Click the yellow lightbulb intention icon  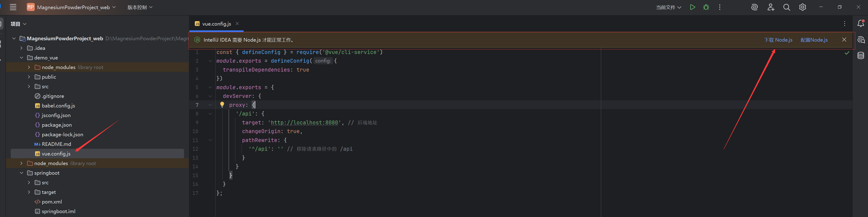pos(222,104)
